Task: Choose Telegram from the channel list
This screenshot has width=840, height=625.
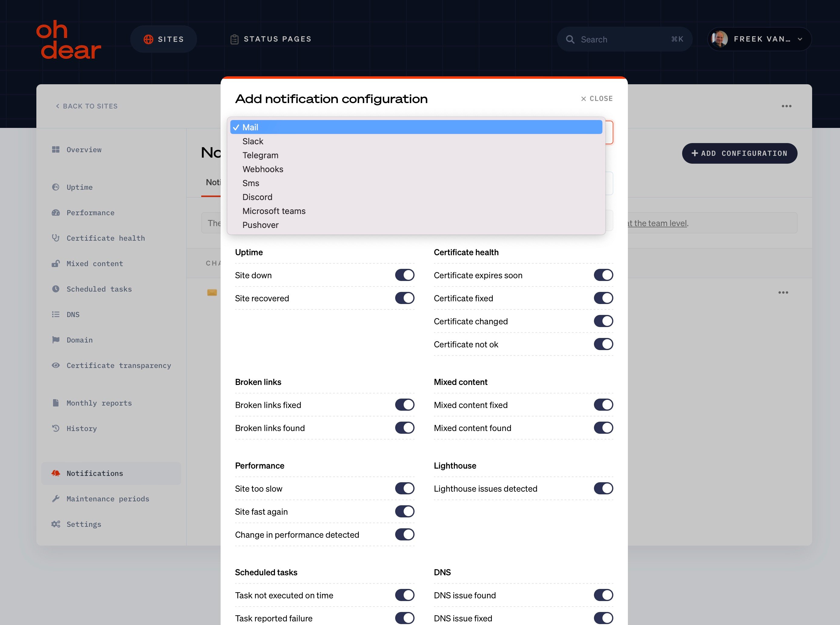Action: (416, 155)
